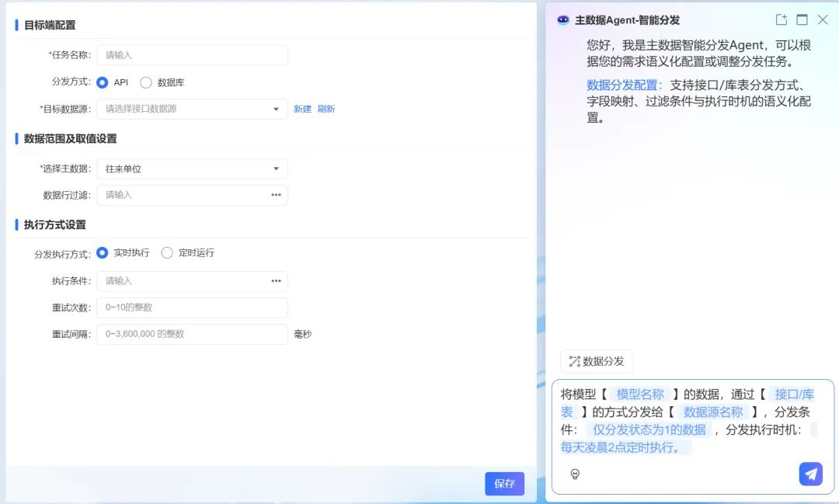The width and height of the screenshot is (839, 504).
Task: Focus the 任务名称 input field
Action: point(192,55)
